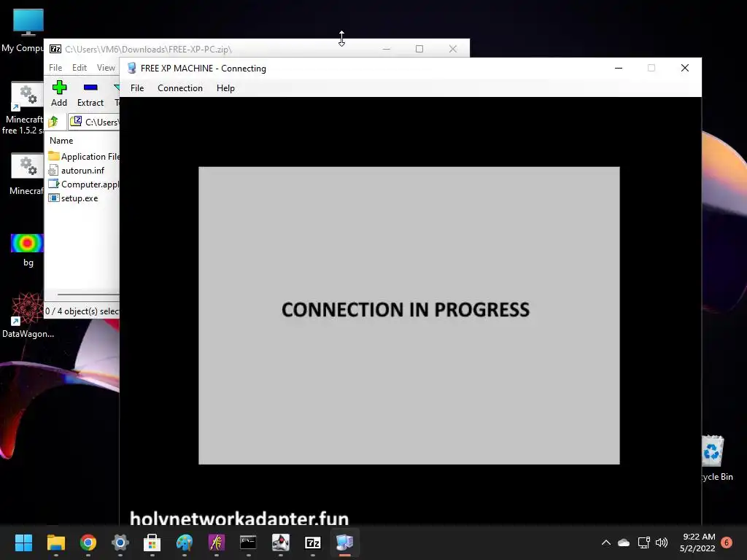Open Google Chrome from the taskbar
The height and width of the screenshot is (560, 747).
(88, 542)
